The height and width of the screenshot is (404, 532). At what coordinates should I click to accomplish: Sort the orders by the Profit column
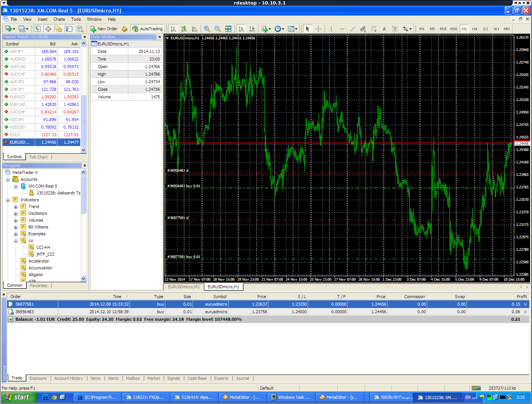click(498, 297)
